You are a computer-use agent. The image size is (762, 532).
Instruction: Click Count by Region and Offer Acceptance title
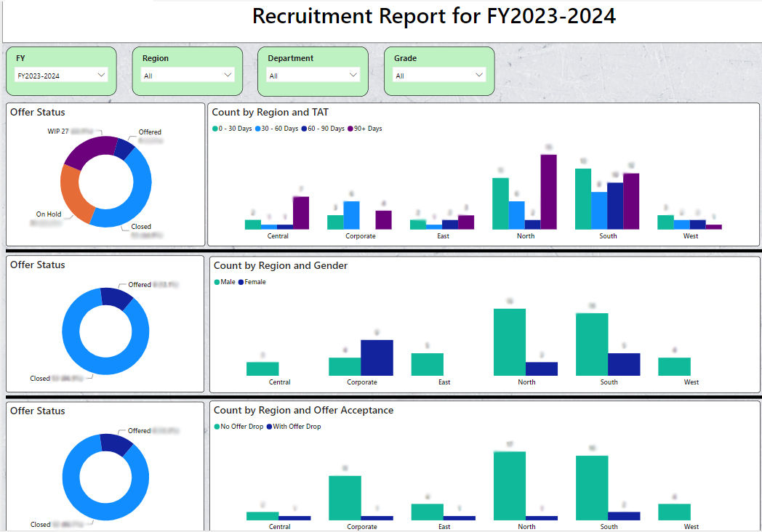coord(304,410)
